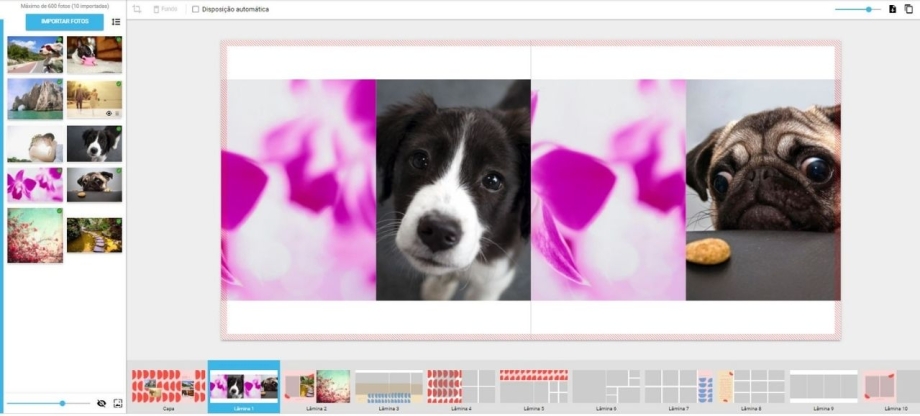Click the crop tool icon
This screenshot has width=920, height=416.
(x=137, y=9)
